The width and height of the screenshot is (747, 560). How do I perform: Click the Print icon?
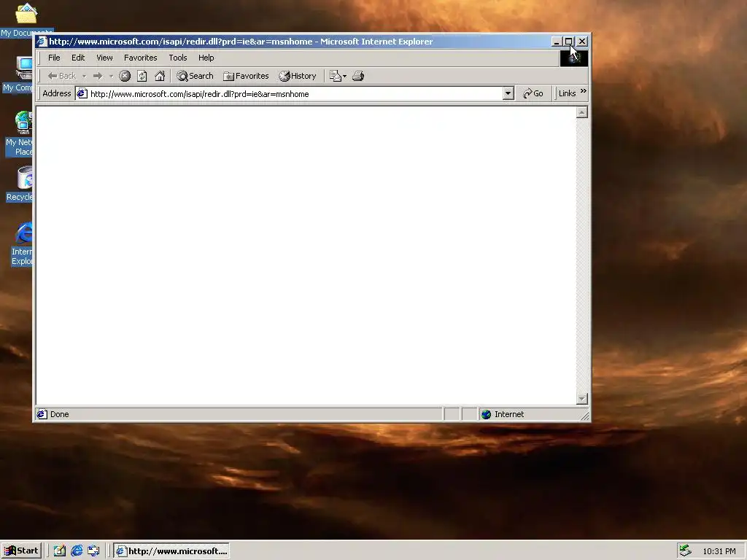tap(358, 76)
